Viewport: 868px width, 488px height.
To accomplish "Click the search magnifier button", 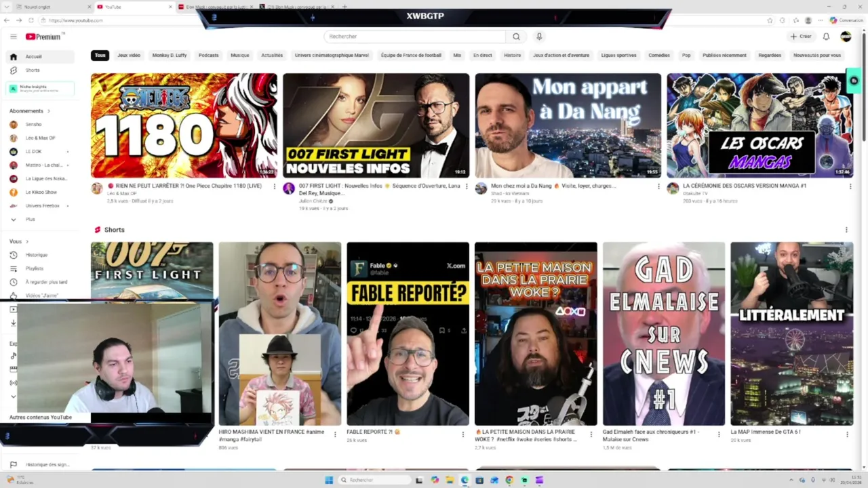I will click(x=516, y=37).
